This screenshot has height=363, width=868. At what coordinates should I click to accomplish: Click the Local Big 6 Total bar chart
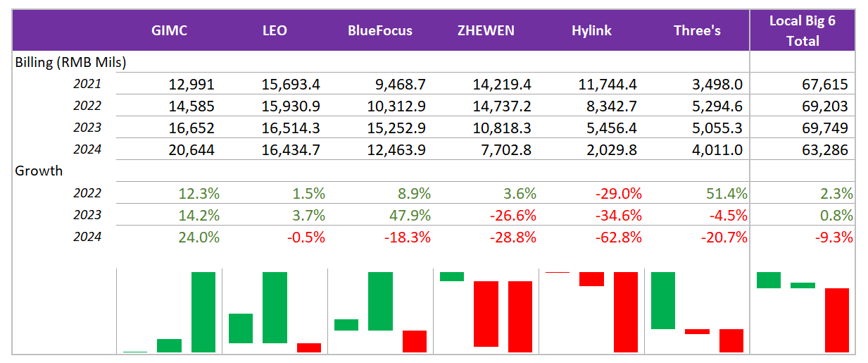803,311
